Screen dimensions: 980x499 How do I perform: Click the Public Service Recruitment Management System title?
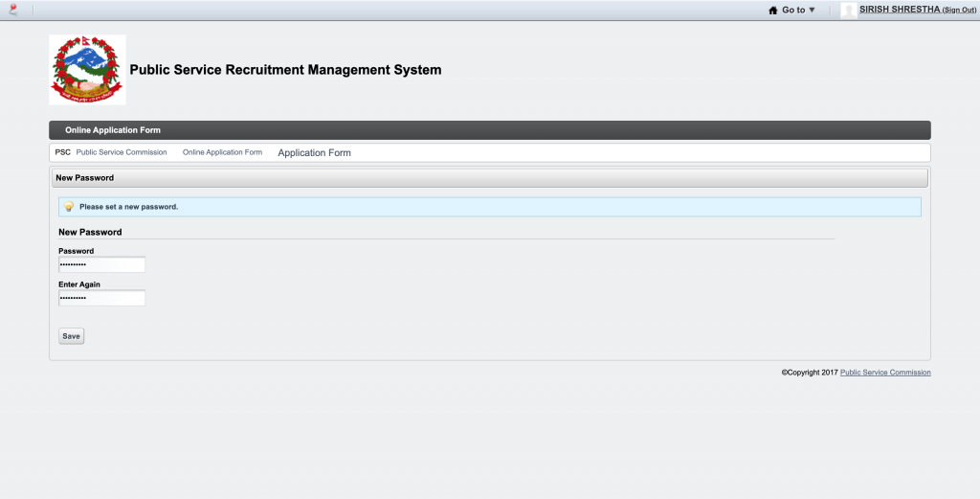[x=285, y=70]
